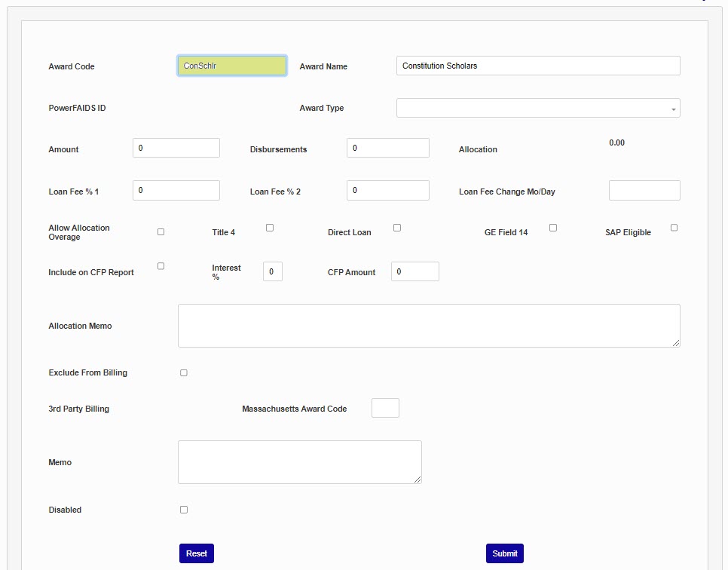Open the Award Type dropdown

pyautogui.click(x=538, y=108)
